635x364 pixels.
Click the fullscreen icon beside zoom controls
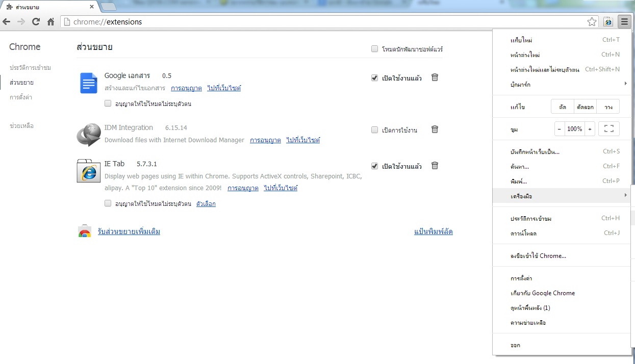[609, 129]
